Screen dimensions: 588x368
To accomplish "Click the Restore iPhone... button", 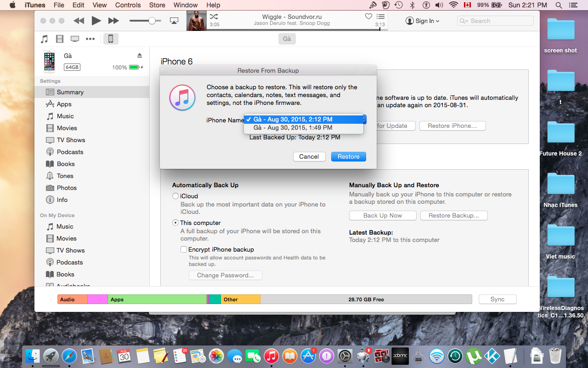I will pyautogui.click(x=452, y=126).
